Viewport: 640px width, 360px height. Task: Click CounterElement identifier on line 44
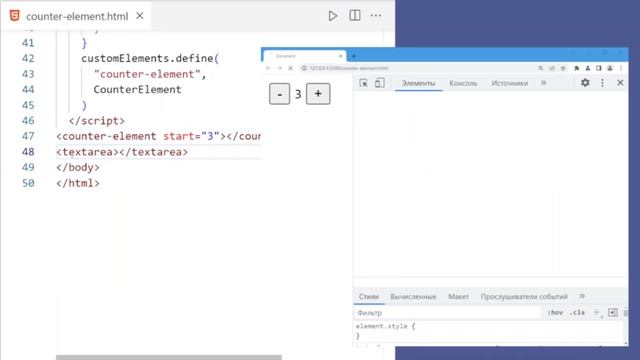pos(137,90)
